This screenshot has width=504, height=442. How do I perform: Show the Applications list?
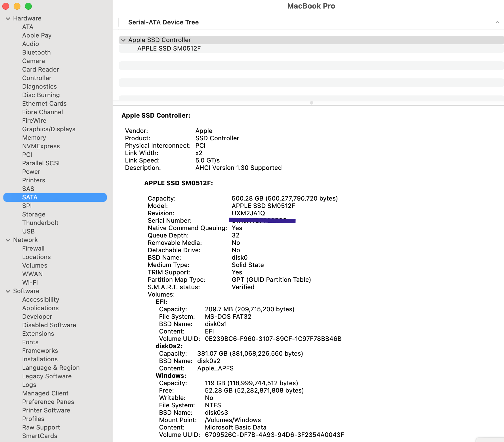tap(40, 308)
